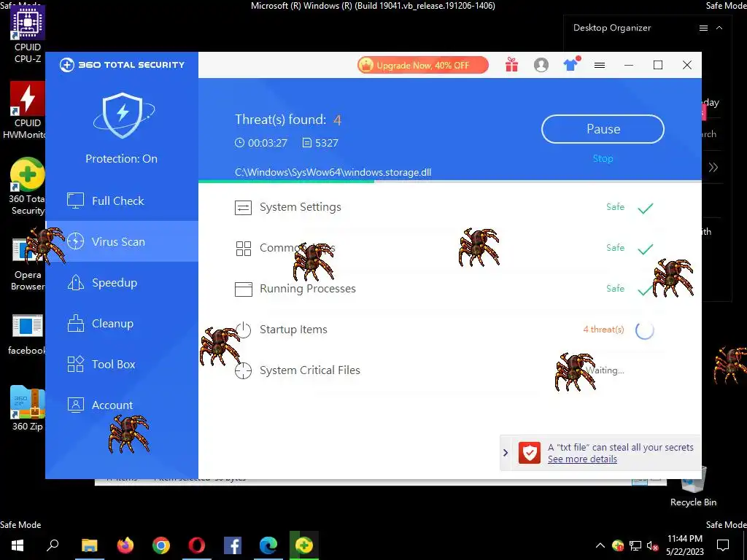Viewport: 747px width, 560px height.
Task: Click the System Settings Safe checkmark
Action: pyautogui.click(x=646, y=208)
